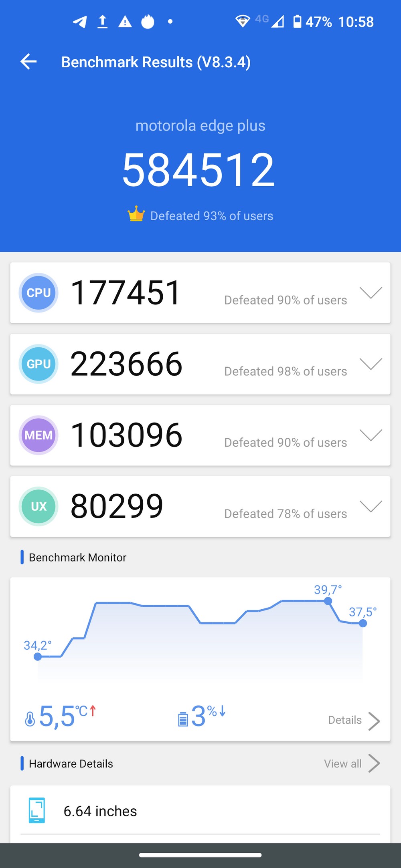Tap the CPU score 177451

point(126,293)
